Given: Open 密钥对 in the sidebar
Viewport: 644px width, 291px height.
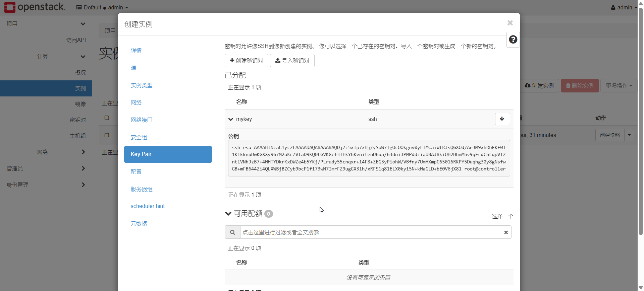Looking at the screenshot, I should pyautogui.click(x=78, y=120).
